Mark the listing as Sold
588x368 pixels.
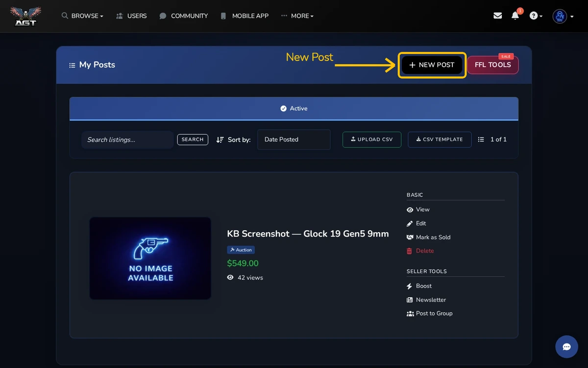(429, 237)
